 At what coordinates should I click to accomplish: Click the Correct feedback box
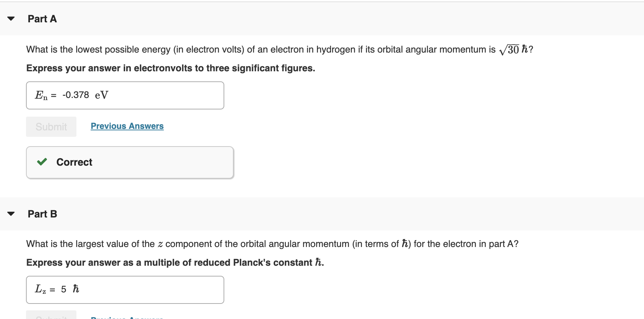click(130, 162)
